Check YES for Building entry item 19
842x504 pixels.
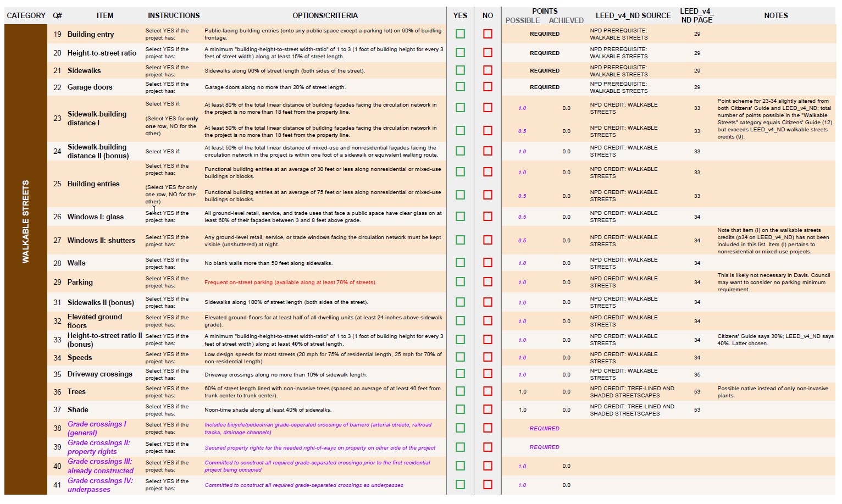[x=460, y=34]
